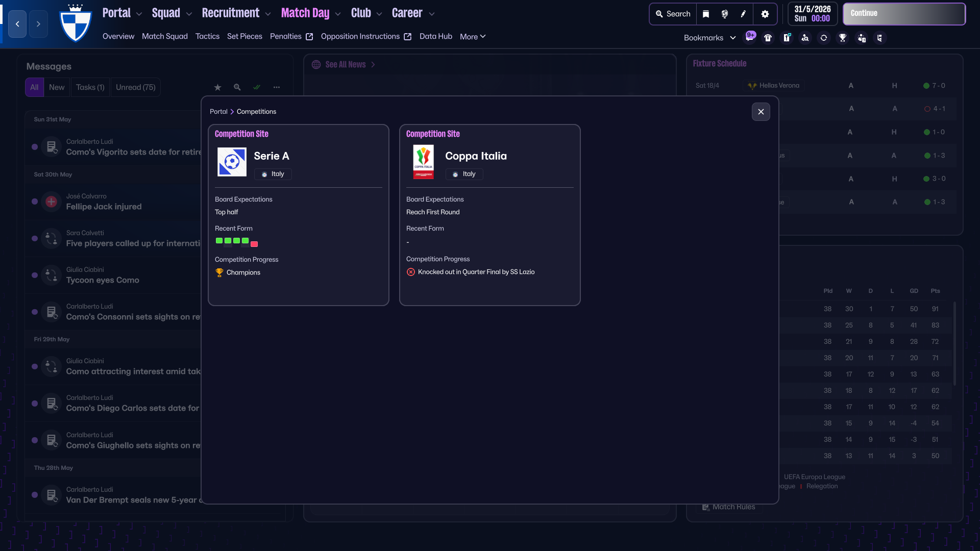Viewport: 980px width, 551px height.
Task: Click the bookmark icon in the top toolbar
Action: click(706, 14)
